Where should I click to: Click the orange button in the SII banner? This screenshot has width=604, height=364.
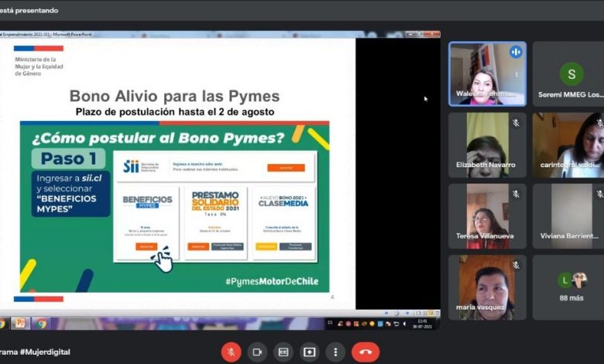(x=286, y=167)
